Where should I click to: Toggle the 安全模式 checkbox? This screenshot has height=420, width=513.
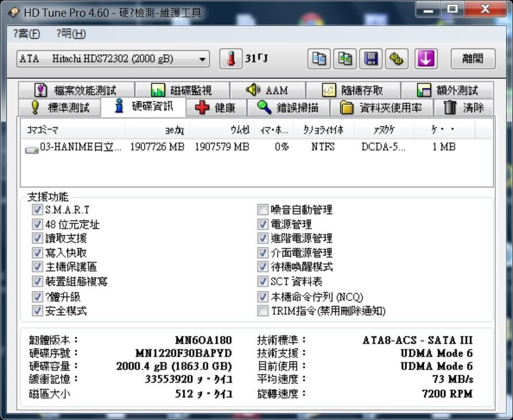click(37, 311)
